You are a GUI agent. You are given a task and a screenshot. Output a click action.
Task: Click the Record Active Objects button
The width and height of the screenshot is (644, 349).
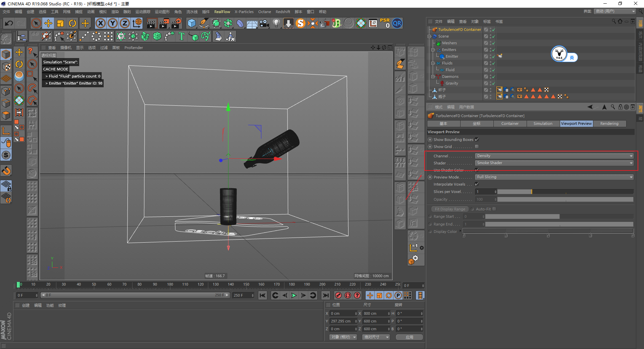(338, 295)
